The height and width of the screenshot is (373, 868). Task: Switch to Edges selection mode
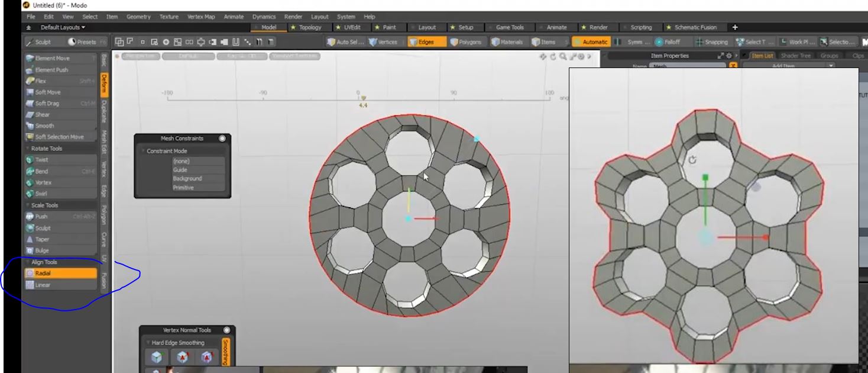(x=427, y=42)
